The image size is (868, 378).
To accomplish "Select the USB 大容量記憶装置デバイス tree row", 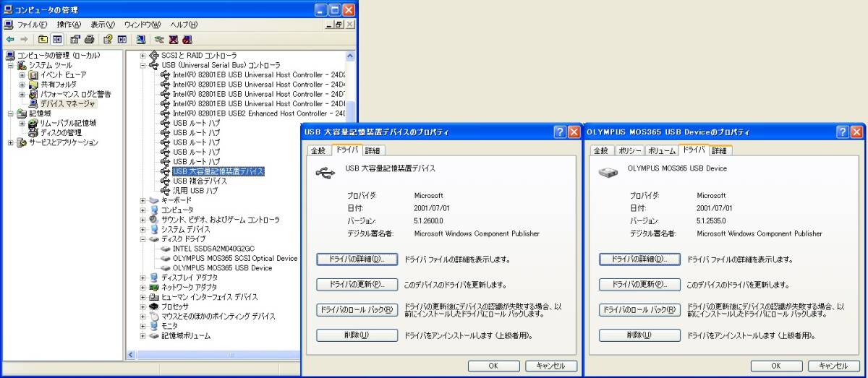I will pyautogui.click(x=218, y=171).
